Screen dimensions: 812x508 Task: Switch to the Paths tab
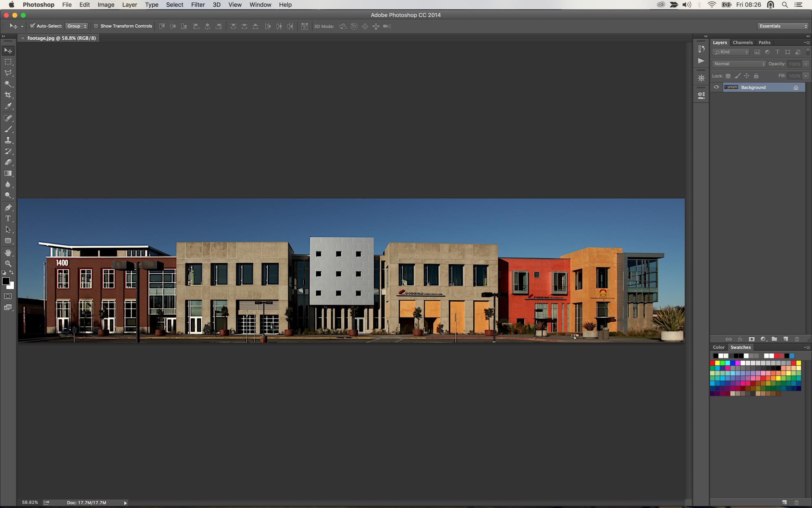pyautogui.click(x=764, y=43)
